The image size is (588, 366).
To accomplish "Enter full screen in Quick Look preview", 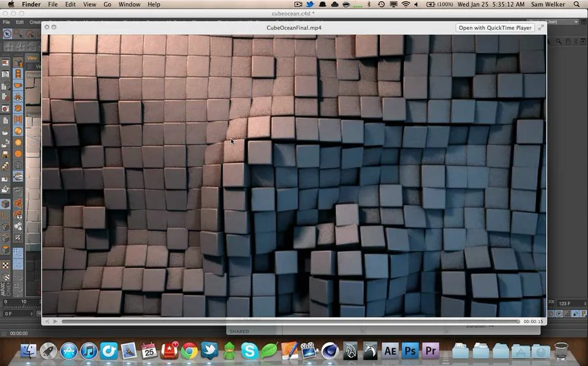I will (541, 28).
